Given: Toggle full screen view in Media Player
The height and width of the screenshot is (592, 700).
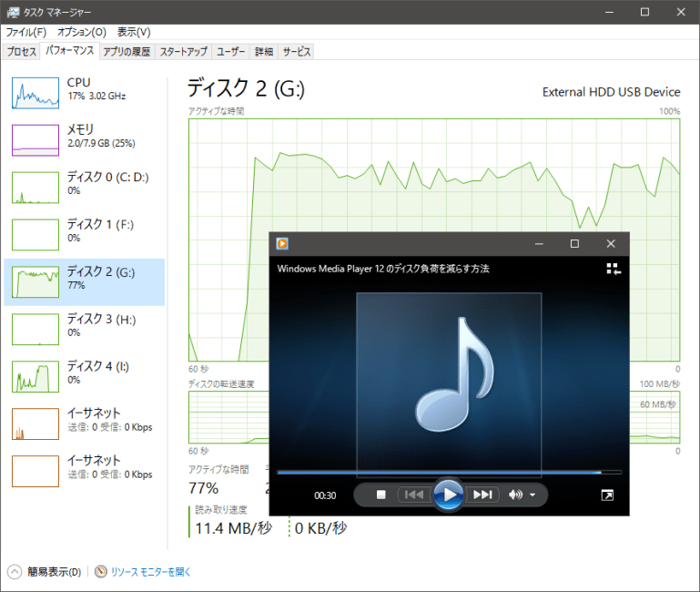Looking at the screenshot, I should (607, 495).
